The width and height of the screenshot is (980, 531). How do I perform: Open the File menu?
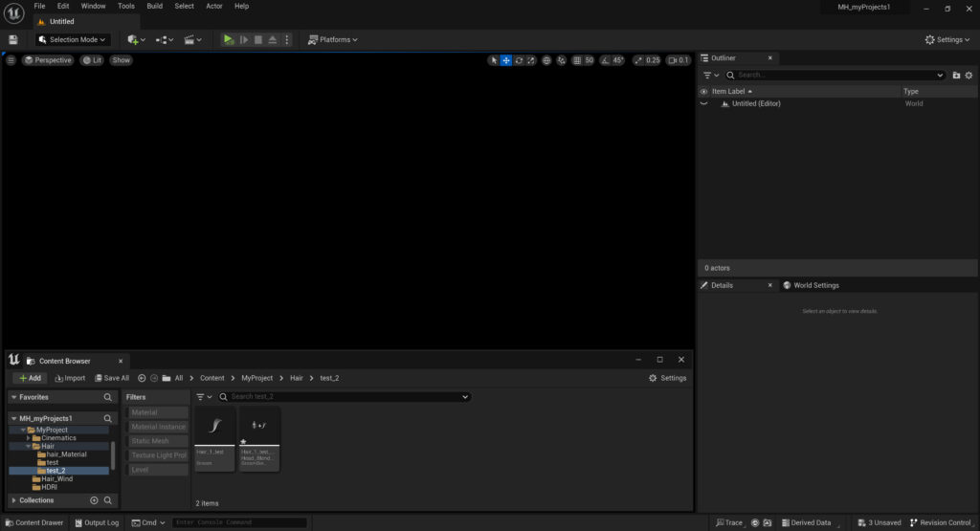(x=39, y=7)
